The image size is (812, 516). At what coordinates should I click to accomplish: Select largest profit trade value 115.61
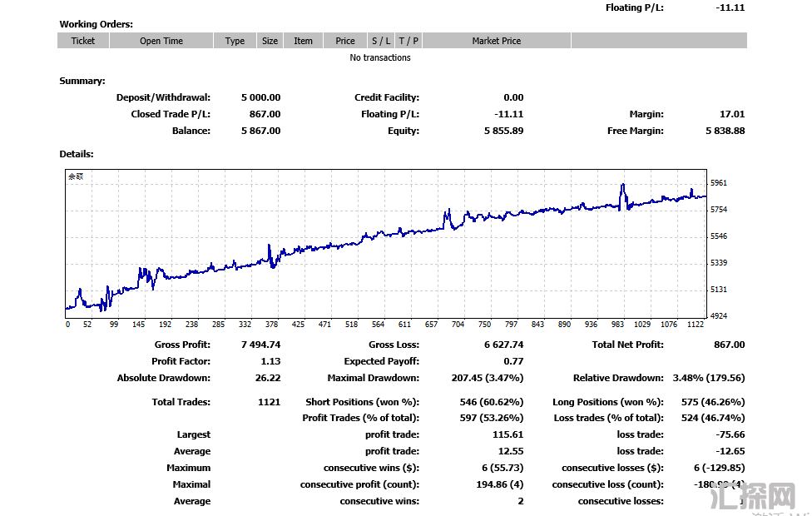pos(508,434)
